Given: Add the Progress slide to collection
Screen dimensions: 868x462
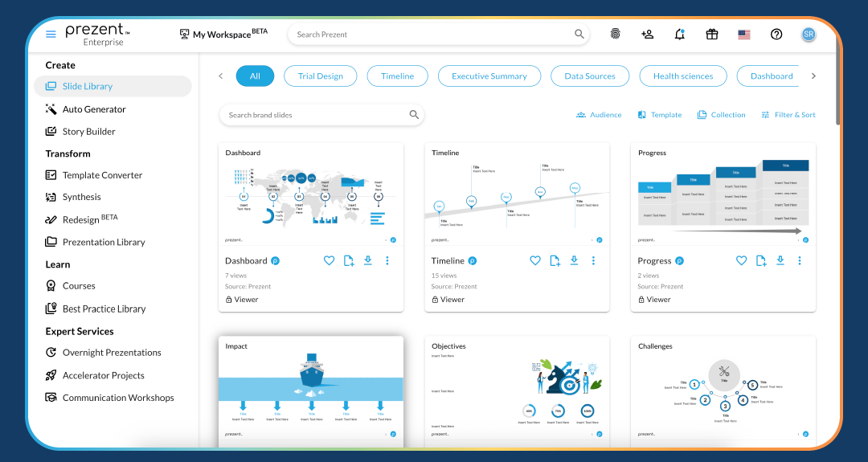Looking at the screenshot, I should click(x=761, y=260).
